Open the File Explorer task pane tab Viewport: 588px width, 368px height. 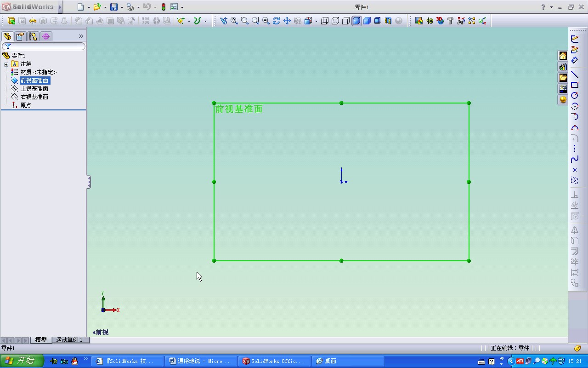click(563, 78)
